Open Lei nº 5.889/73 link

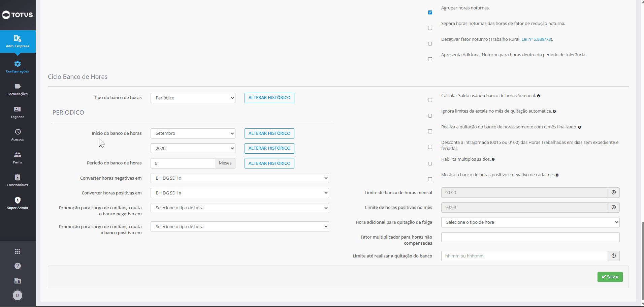(537, 39)
